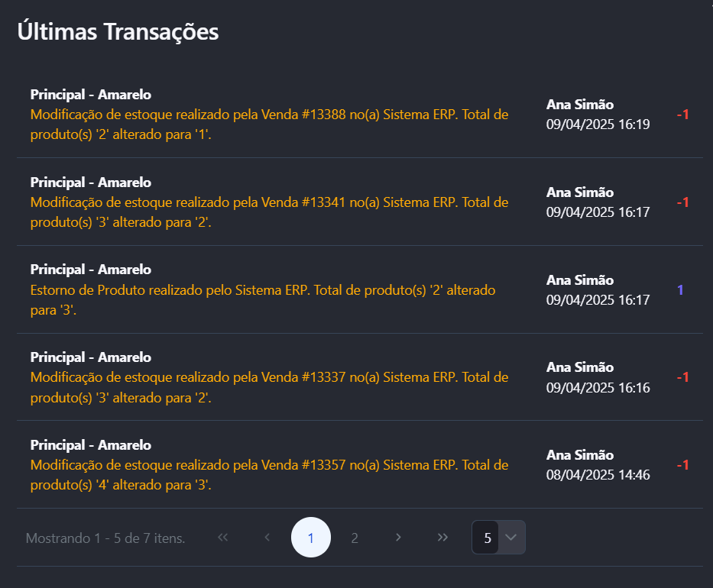The height and width of the screenshot is (588, 713).
Task: Click the red -1 on Venda #13388 row
Action: pyautogui.click(x=682, y=115)
